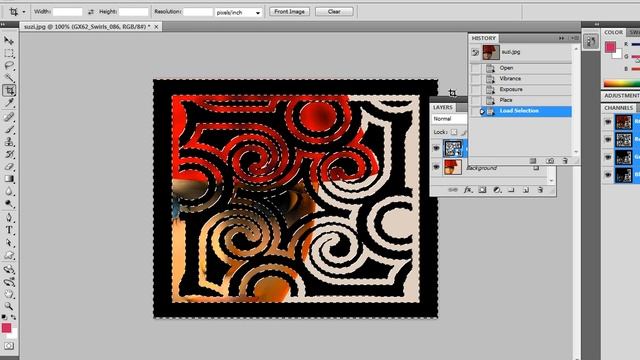Select the Dodge tool
This screenshot has height=360, width=640.
pyautogui.click(x=9, y=203)
